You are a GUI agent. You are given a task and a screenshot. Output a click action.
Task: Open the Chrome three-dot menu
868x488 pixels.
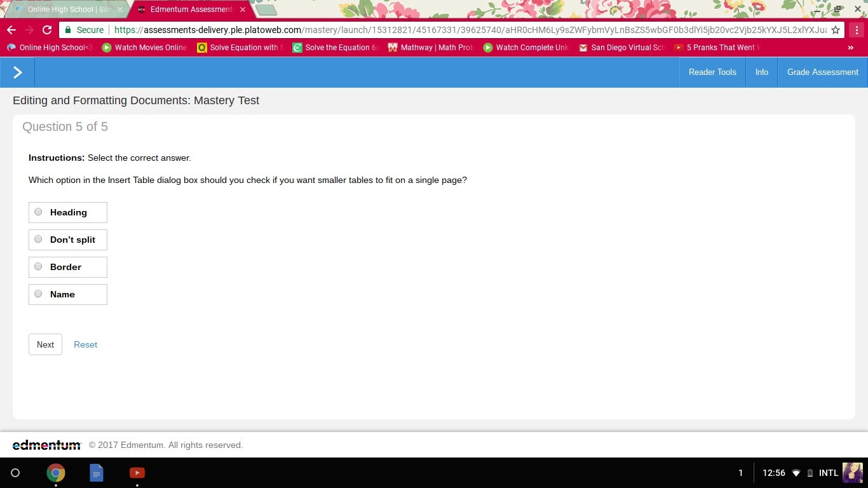tap(857, 30)
